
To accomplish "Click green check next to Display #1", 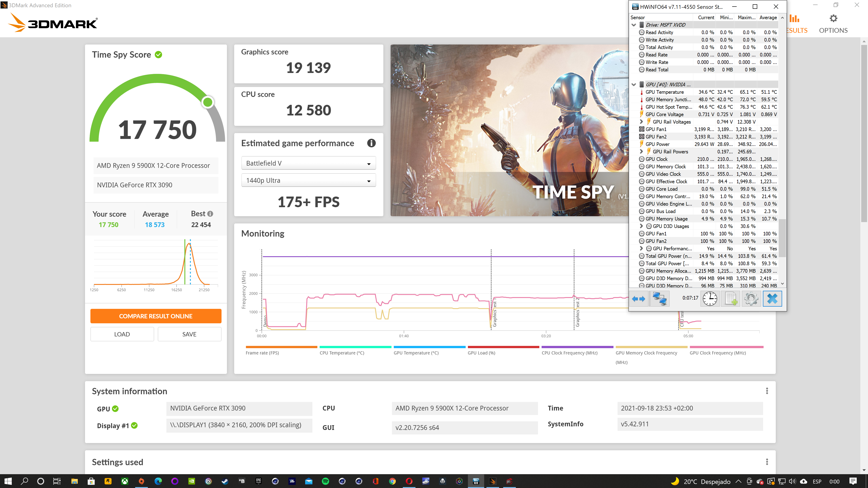I will pos(134,425).
